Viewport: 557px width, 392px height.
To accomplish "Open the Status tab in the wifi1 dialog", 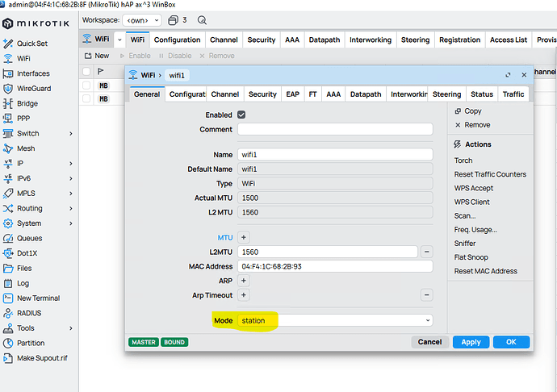I will click(x=482, y=94).
